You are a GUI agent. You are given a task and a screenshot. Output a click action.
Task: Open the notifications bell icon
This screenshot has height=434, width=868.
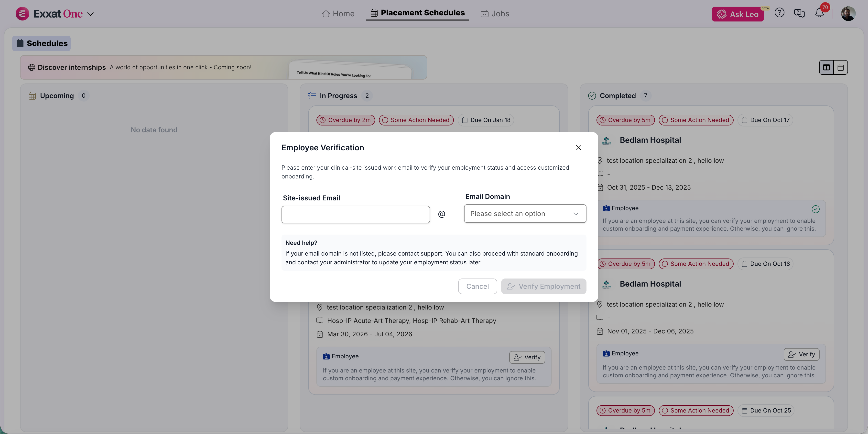[819, 13]
